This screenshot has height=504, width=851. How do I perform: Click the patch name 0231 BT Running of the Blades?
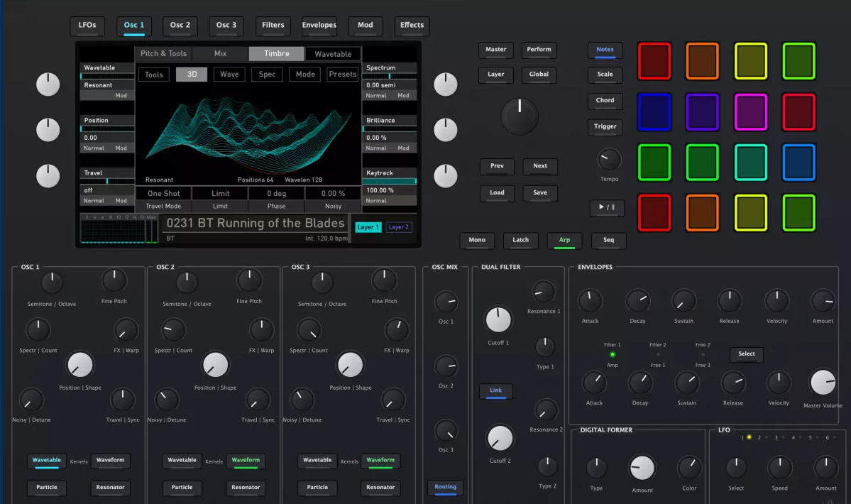point(256,224)
